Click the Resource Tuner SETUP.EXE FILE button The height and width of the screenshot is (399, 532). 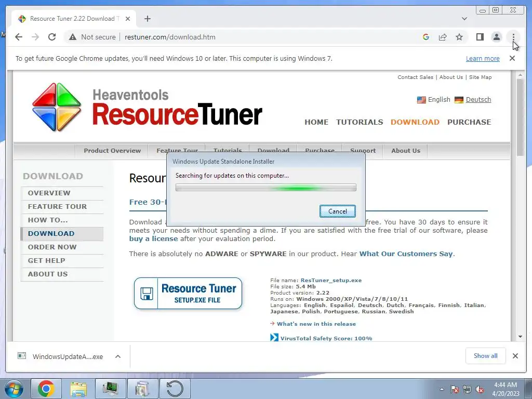coord(188,294)
